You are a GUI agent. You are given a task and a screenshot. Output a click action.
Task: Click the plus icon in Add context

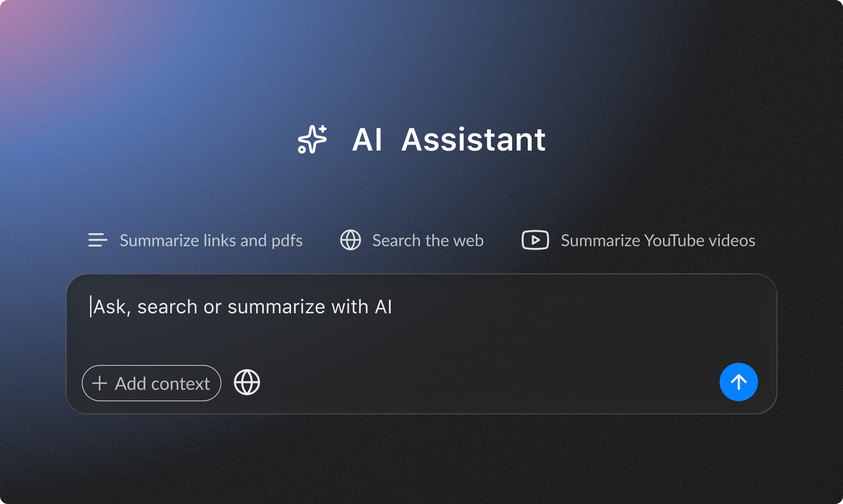[x=100, y=383]
